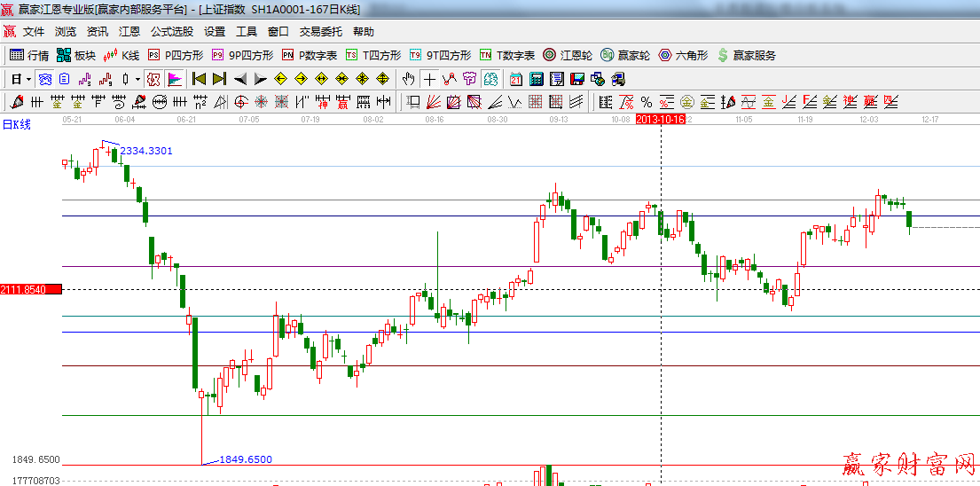Select the percent % line tool

[646, 101]
